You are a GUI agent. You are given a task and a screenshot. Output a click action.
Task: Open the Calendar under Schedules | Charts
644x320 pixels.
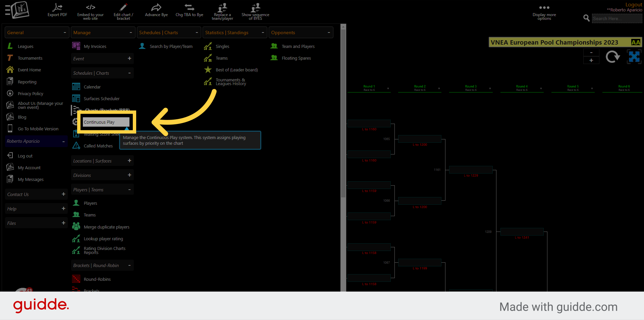click(x=76, y=86)
